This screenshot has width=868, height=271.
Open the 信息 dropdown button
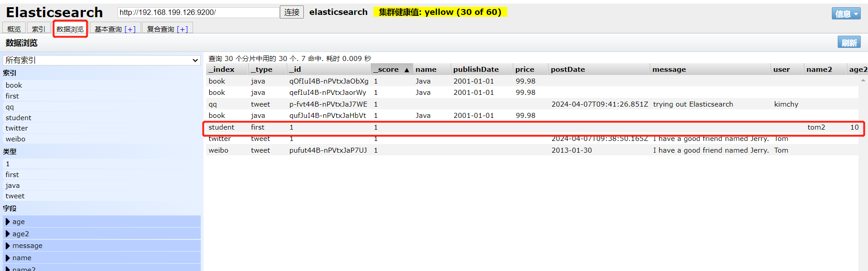[x=846, y=14]
